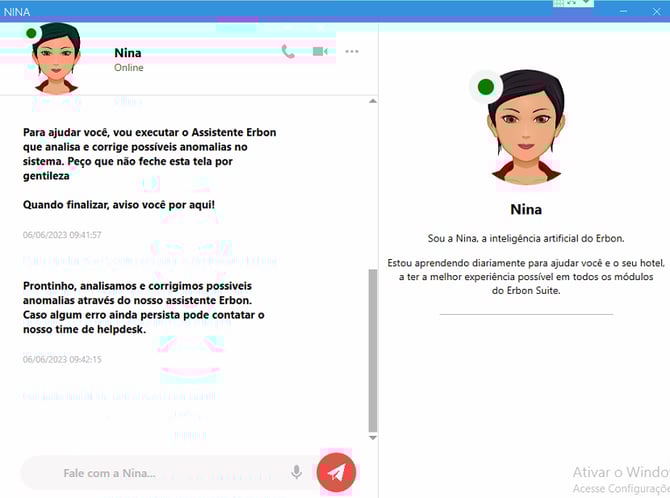Send message with red paper plane button
This screenshot has height=498, width=670.
point(336,472)
